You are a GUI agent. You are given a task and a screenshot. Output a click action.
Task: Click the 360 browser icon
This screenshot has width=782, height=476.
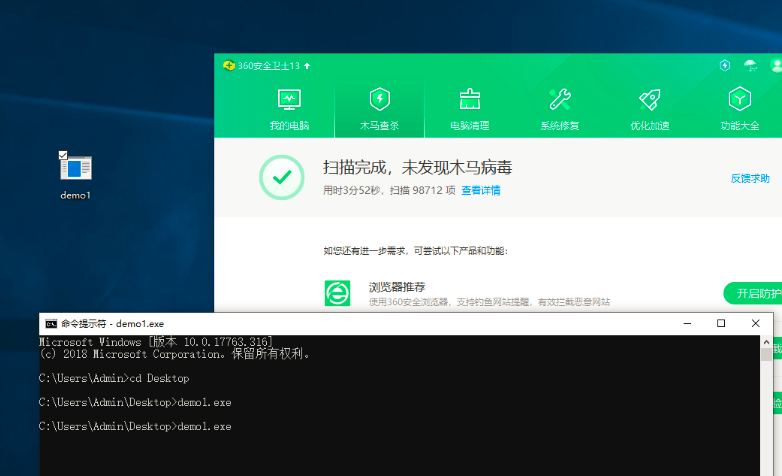click(338, 293)
